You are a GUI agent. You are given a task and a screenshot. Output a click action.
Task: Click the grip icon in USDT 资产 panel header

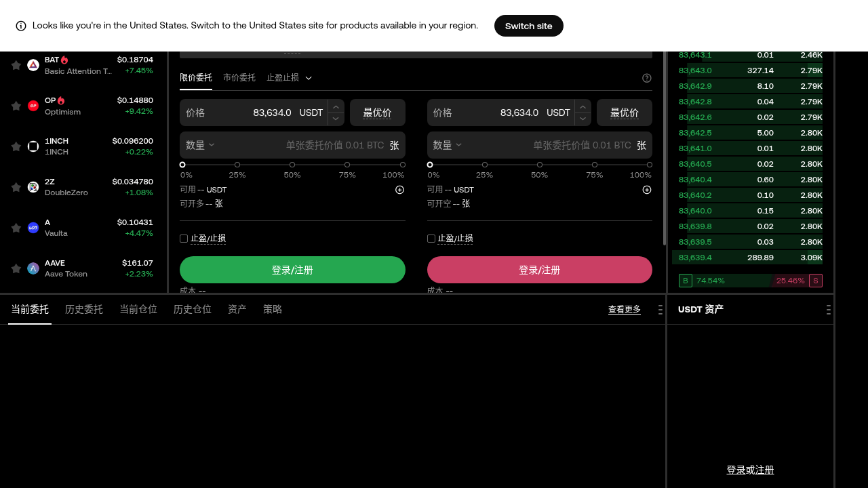click(x=828, y=310)
